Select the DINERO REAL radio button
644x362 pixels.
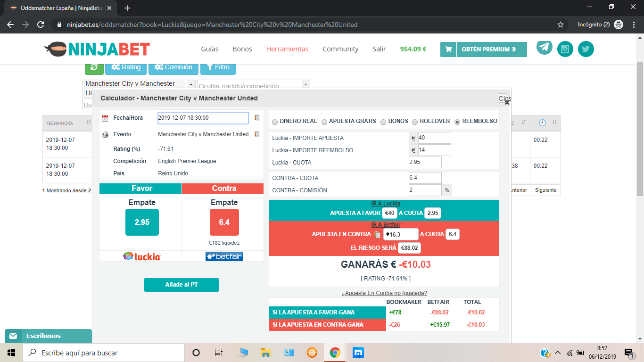coord(275,122)
